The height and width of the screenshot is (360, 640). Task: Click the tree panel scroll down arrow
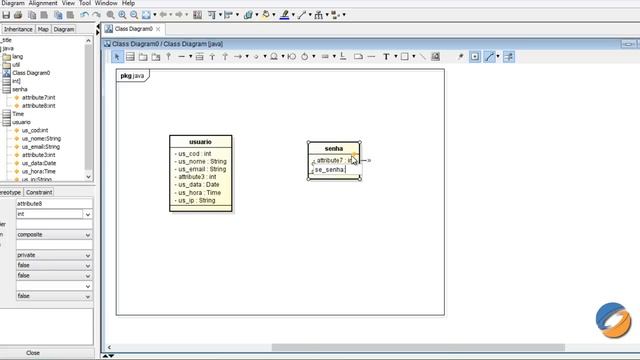[89, 177]
